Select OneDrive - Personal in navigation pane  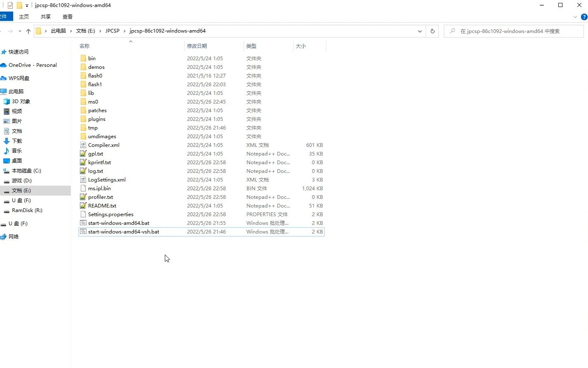[33, 65]
